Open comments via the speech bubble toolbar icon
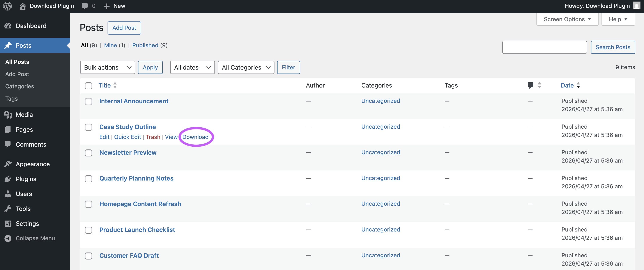 pos(85,6)
